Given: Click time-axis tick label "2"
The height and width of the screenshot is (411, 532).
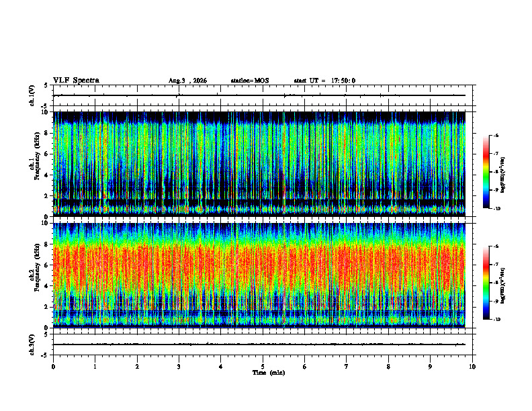Looking at the screenshot, I should pyautogui.click(x=137, y=367).
